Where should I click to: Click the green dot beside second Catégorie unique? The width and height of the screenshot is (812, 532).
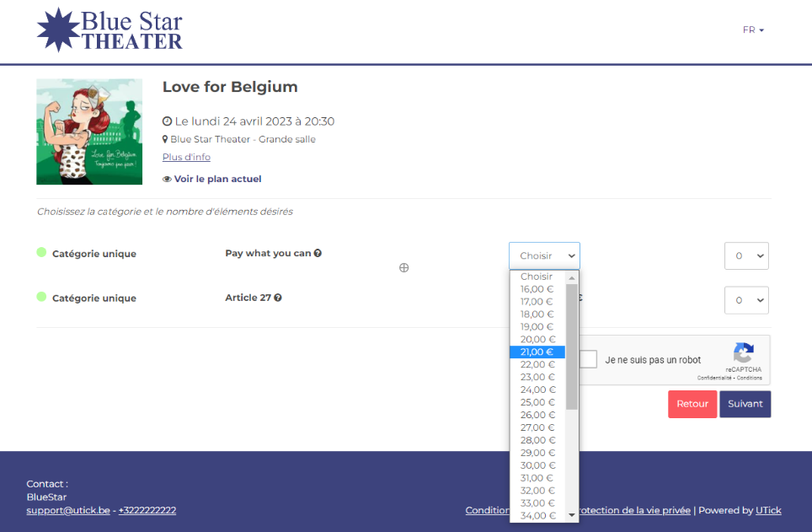pyautogui.click(x=41, y=297)
